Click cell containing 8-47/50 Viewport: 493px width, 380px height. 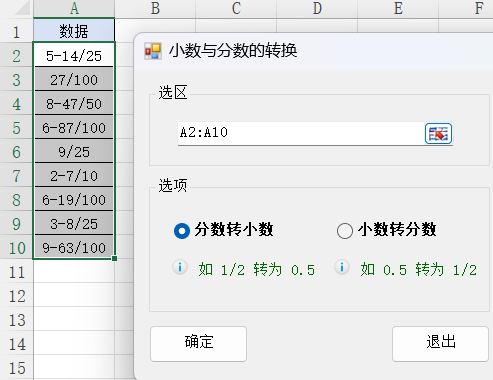point(74,103)
